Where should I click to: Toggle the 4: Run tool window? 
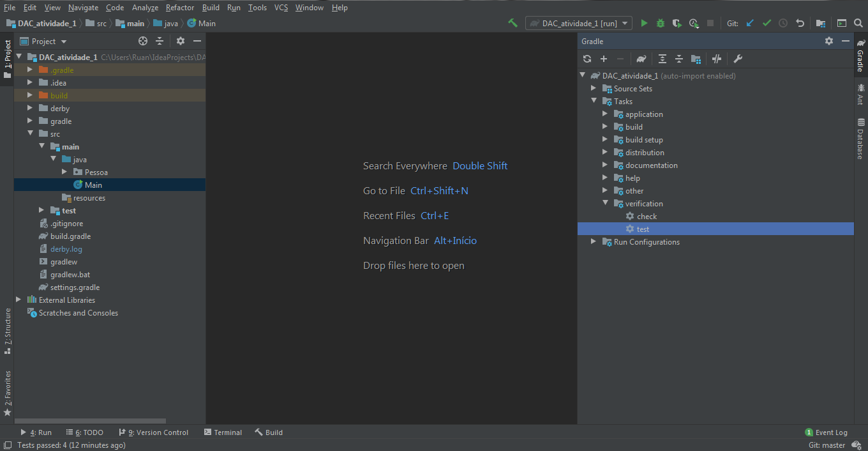click(x=36, y=432)
